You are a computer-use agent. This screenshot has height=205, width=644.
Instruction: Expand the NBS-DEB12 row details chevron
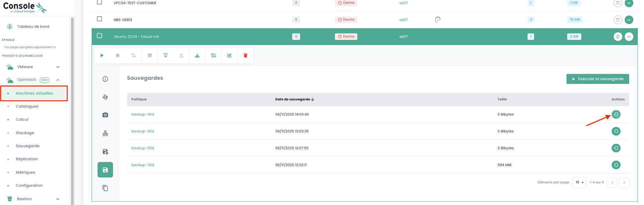(x=629, y=20)
